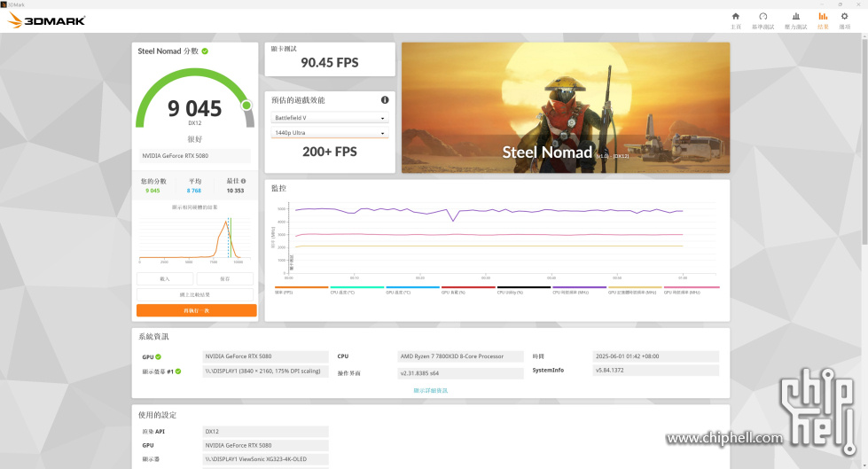Click the info icon beside estimated game performance
Screen dimensions: 868x469
(385, 100)
